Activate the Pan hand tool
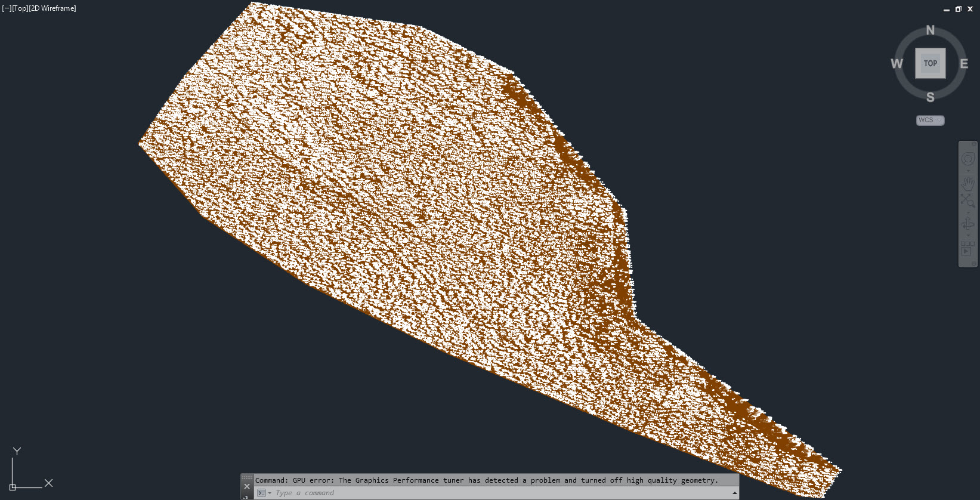 (x=967, y=184)
